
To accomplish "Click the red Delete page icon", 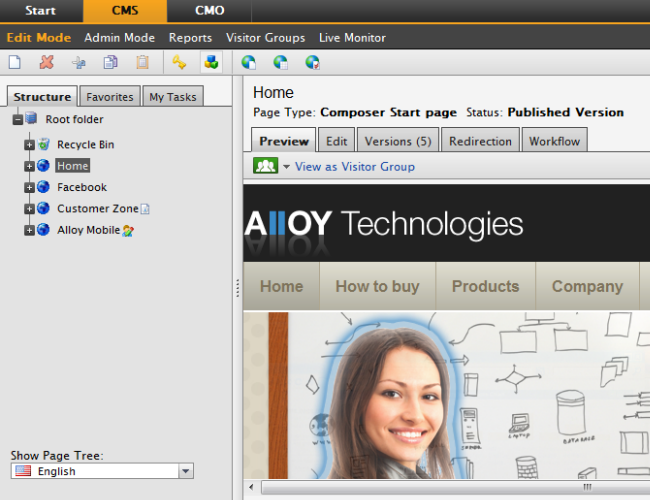I will pos(46,62).
